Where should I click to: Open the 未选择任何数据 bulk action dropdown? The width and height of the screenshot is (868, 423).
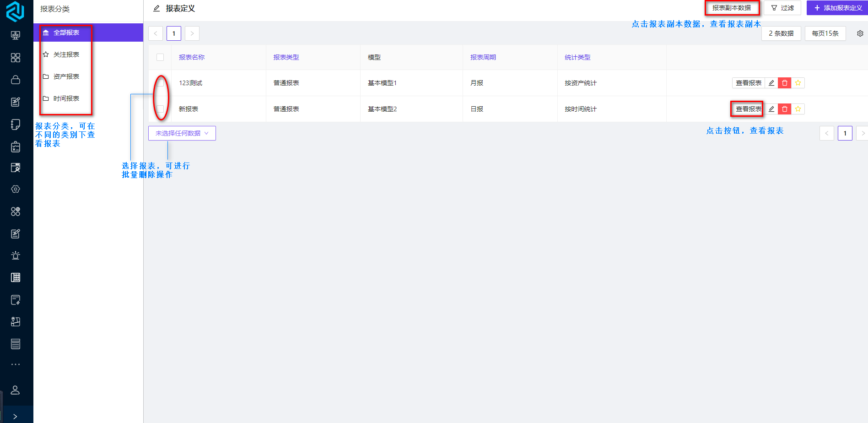(182, 133)
